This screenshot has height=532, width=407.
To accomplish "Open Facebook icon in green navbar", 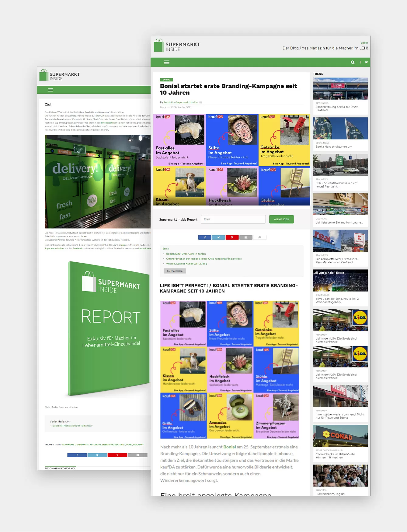I will pyautogui.click(x=360, y=62).
